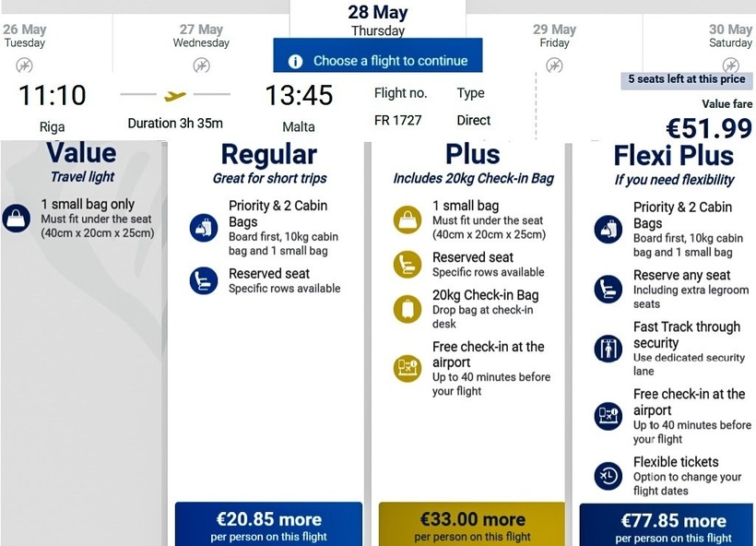This screenshot has width=756, height=546.
Task: Click the info icon beside Choose a flight
Action: coord(295,62)
